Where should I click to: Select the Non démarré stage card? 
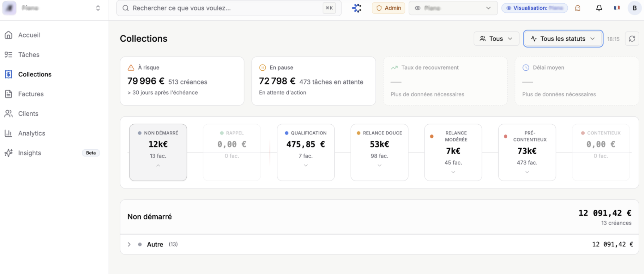(158, 152)
